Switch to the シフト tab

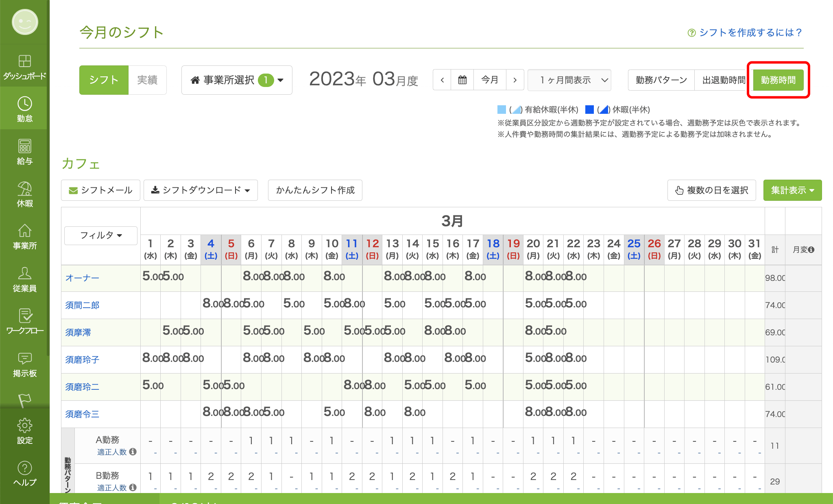point(104,80)
